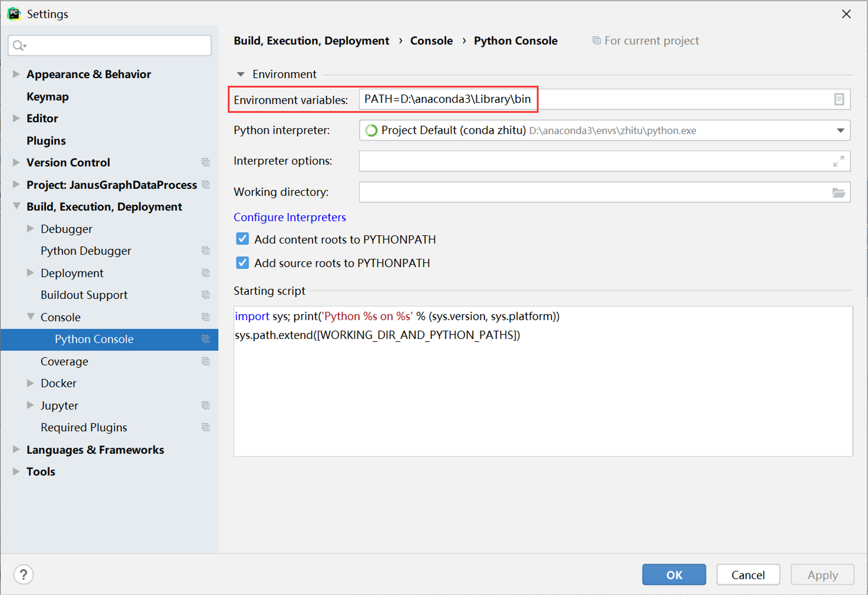Click the shared-settings icon beside Deployment
868x595 pixels.
point(206,273)
